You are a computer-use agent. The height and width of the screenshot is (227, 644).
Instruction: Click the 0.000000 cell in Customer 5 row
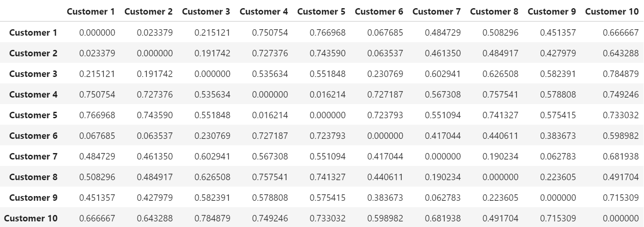click(x=328, y=115)
